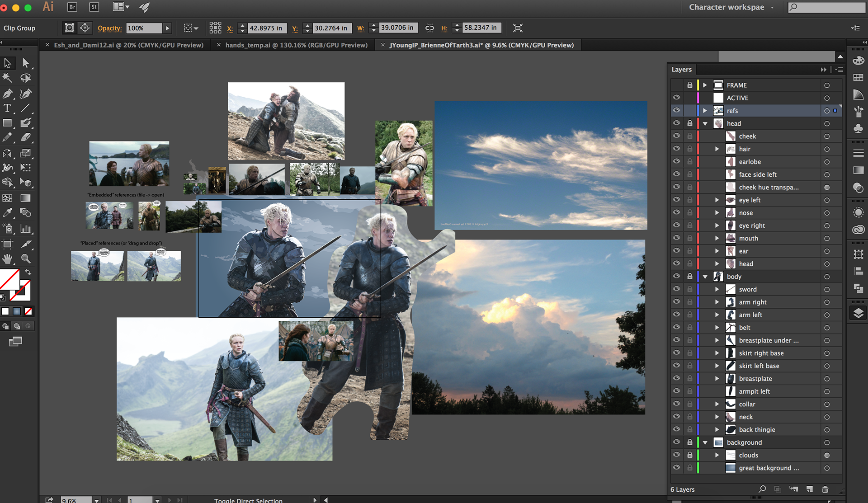Open Adobe Bridge from Br icon
868x503 pixels.
pyautogui.click(x=72, y=7)
